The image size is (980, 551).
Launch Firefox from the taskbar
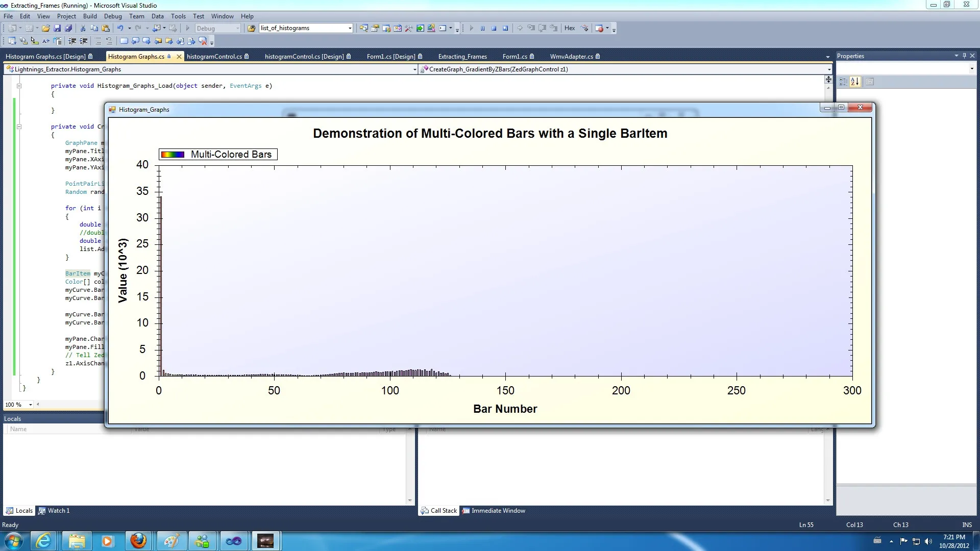pos(138,541)
